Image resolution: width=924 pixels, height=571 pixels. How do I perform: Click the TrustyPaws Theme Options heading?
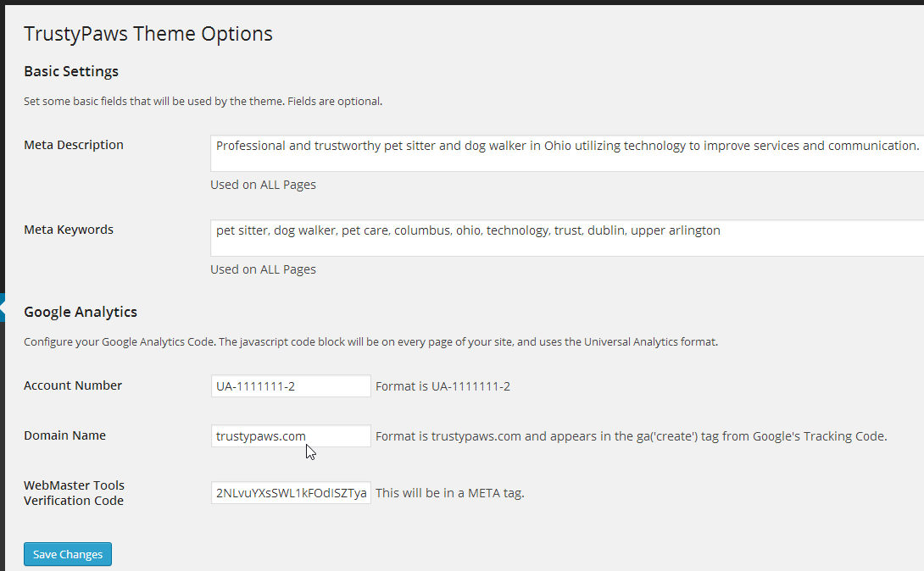coord(148,34)
